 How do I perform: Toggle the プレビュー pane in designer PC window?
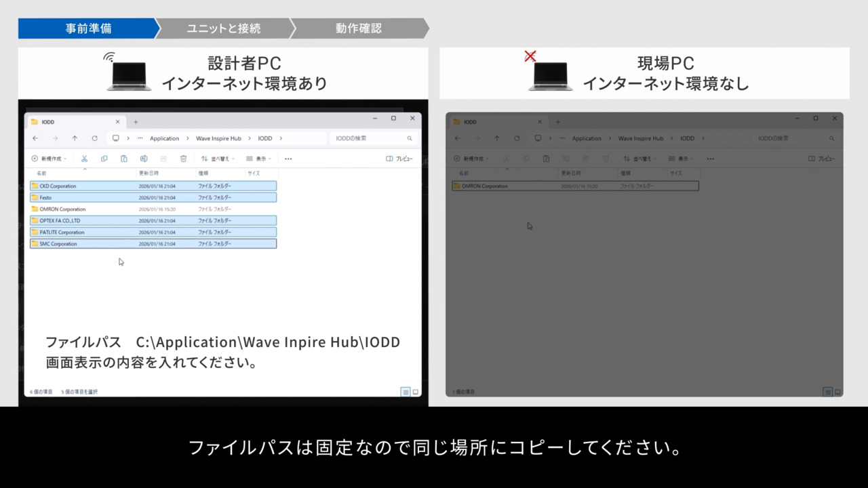399,159
